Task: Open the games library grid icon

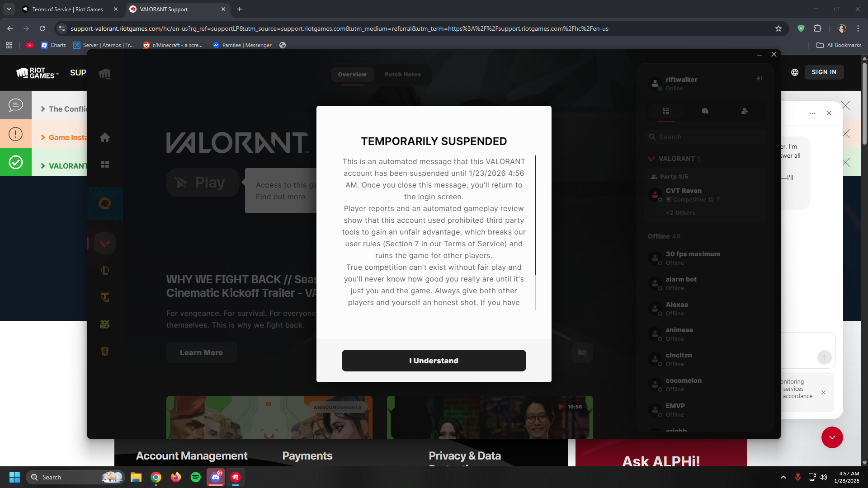Action: click(105, 164)
